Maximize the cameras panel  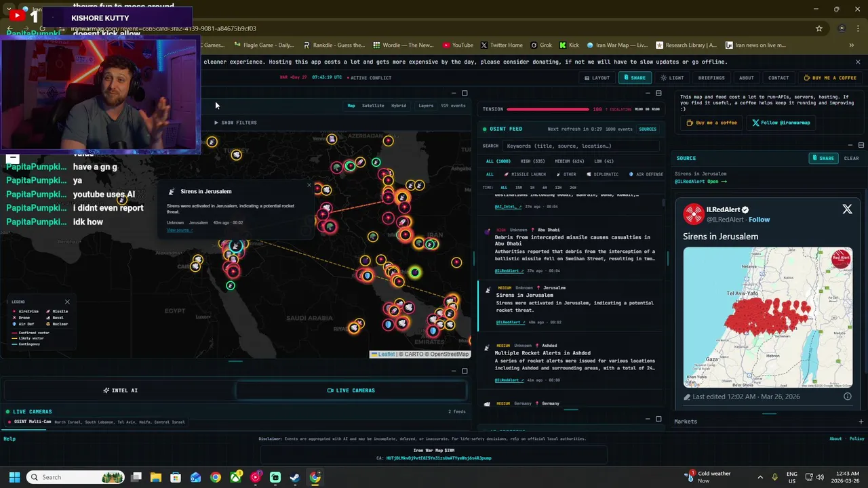465,371
